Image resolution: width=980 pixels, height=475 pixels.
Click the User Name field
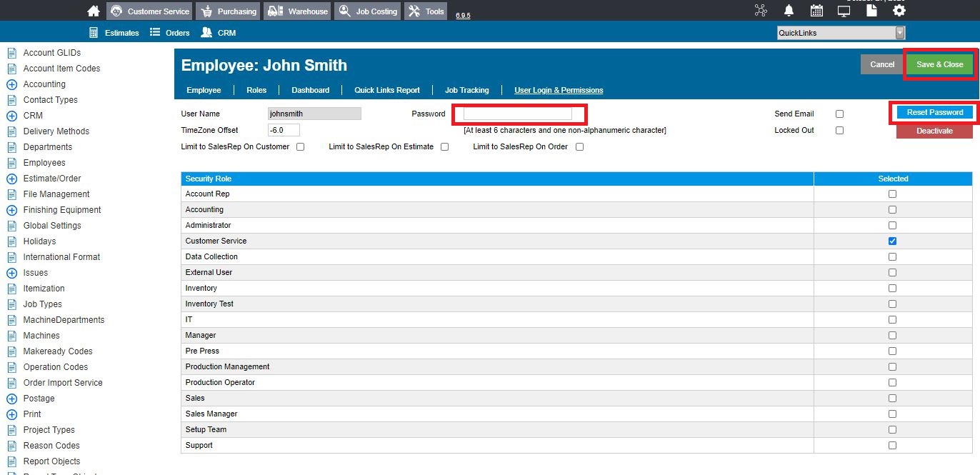pyautogui.click(x=314, y=114)
